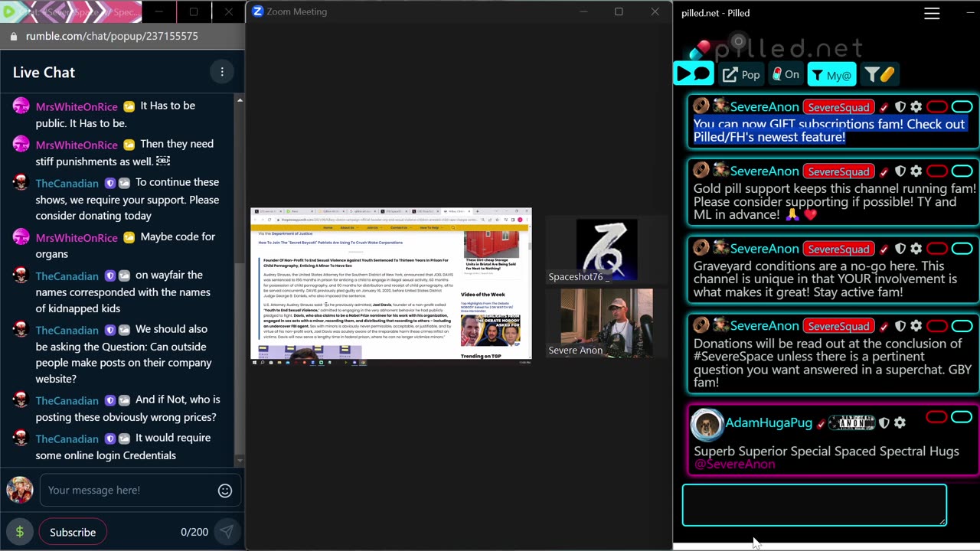This screenshot has height=551, width=980.
Task: Click the highlighted 'You can now GIFT subscriptions' text
Action: click(829, 130)
